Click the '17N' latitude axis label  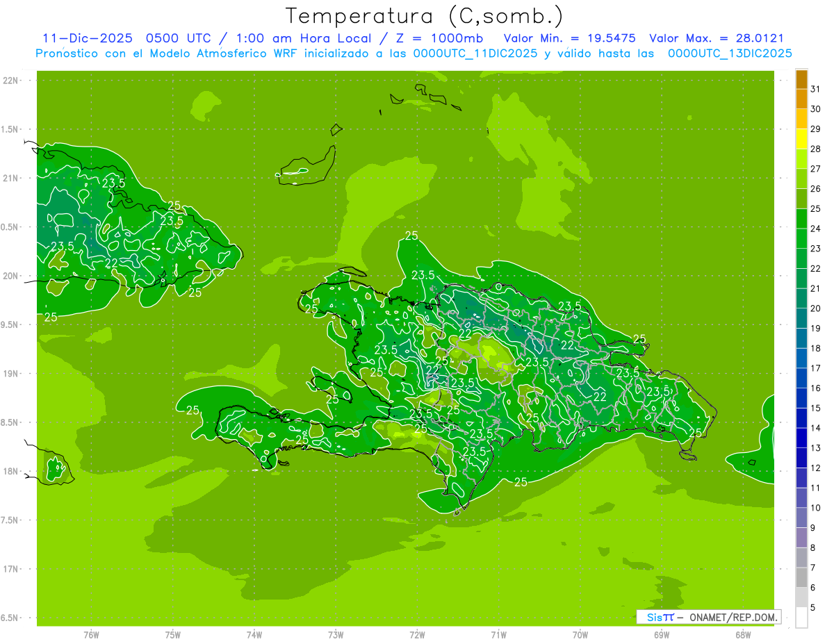pyautogui.click(x=10, y=569)
